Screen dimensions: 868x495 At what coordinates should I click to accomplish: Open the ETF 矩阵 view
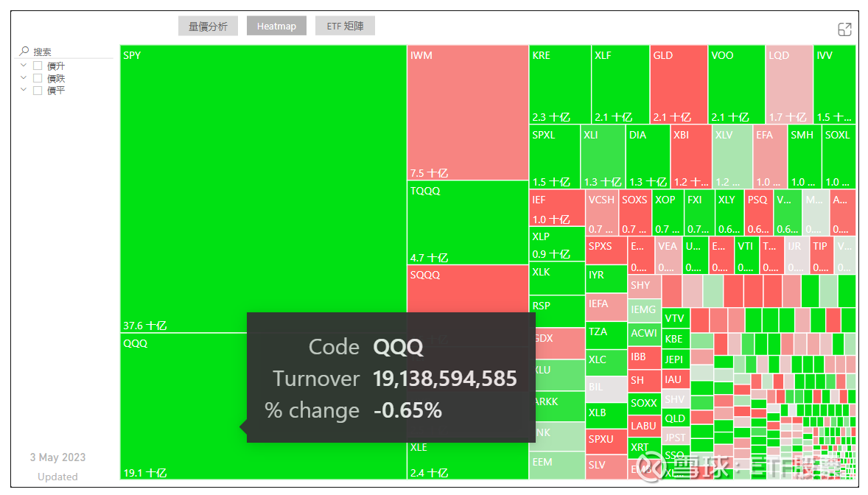[345, 25]
